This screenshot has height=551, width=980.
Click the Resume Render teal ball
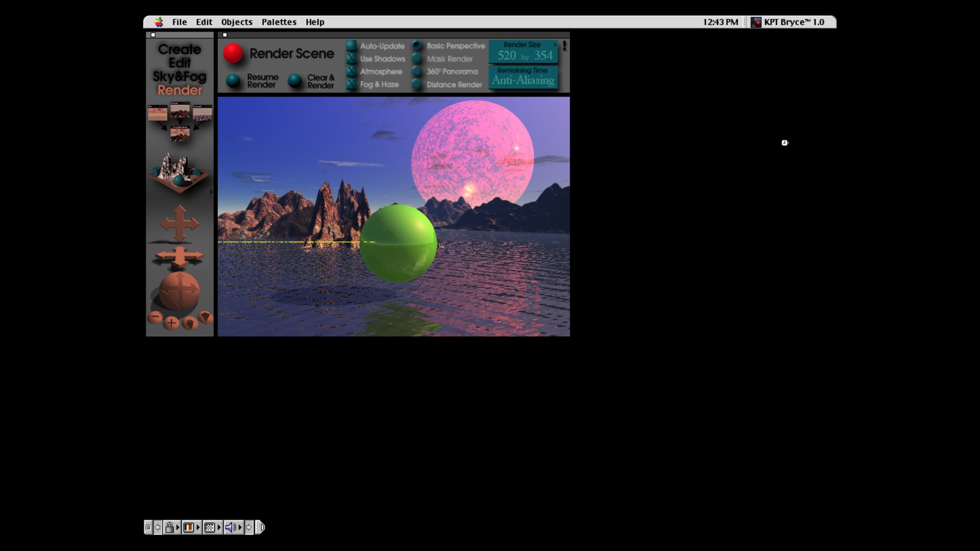233,81
